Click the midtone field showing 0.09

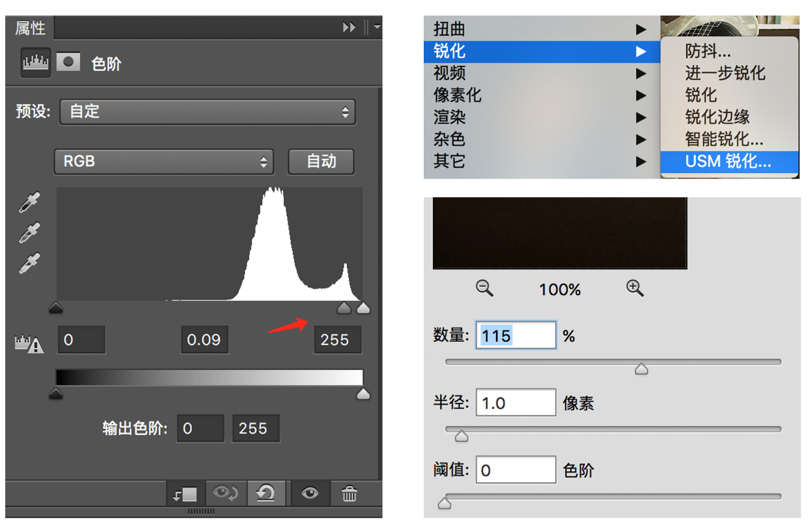(x=204, y=340)
